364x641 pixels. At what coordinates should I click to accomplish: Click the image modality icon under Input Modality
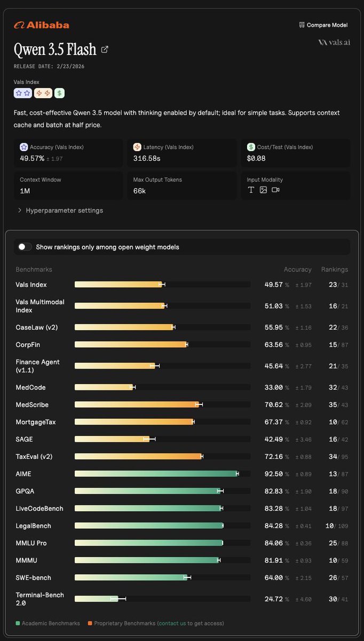coord(263,190)
